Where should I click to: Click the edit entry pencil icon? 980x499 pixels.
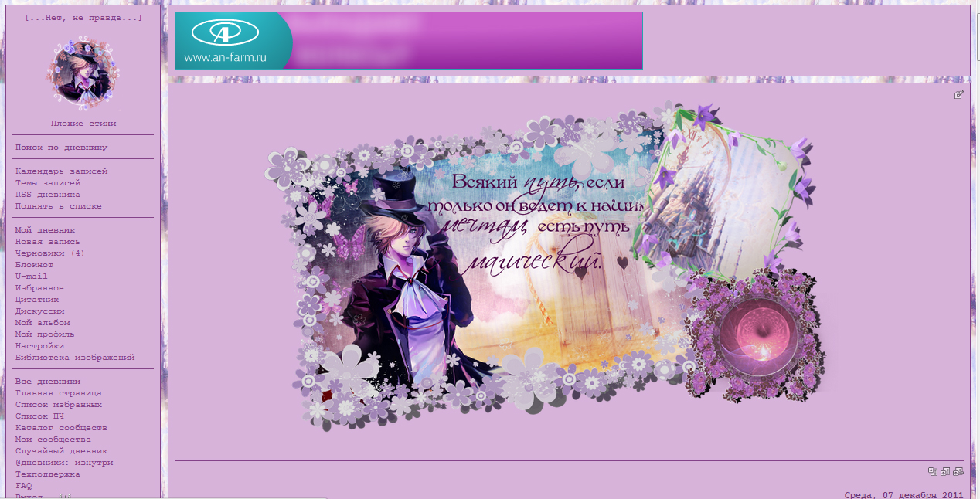click(959, 94)
